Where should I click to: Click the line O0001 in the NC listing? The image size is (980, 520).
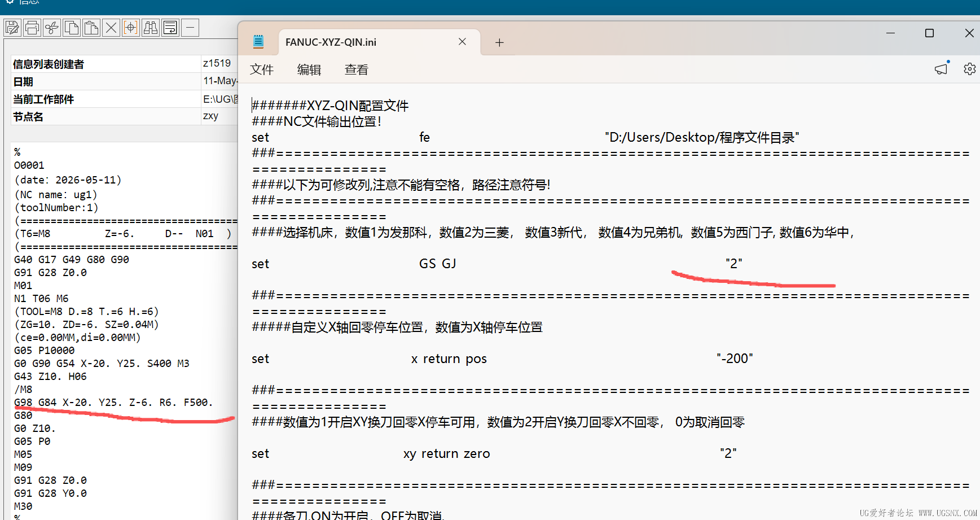(x=29, y=165)
